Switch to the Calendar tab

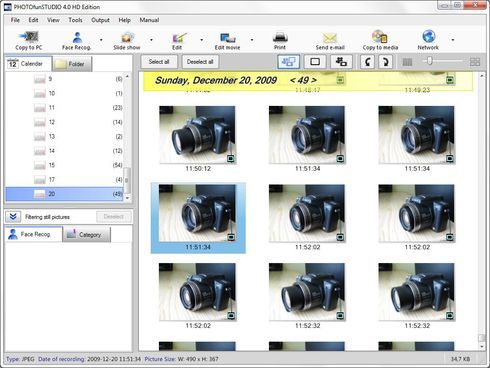(x=28, y=63)
